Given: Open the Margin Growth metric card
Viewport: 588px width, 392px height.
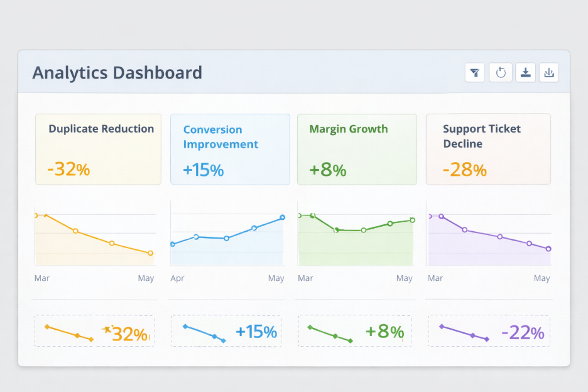Looking at the screenshot, I should pos(357,149).
